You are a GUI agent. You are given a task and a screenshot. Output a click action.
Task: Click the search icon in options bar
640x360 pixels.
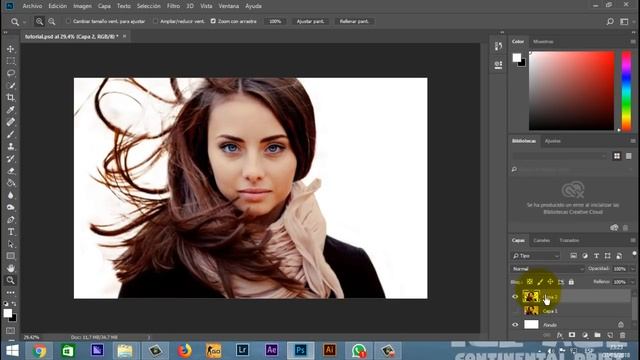pos(610,22)
